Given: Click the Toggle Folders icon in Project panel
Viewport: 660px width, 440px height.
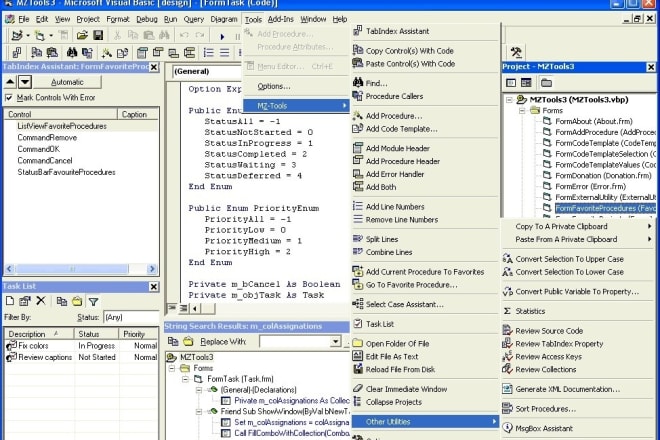Looking at the screenshot, I should point(546,83).
